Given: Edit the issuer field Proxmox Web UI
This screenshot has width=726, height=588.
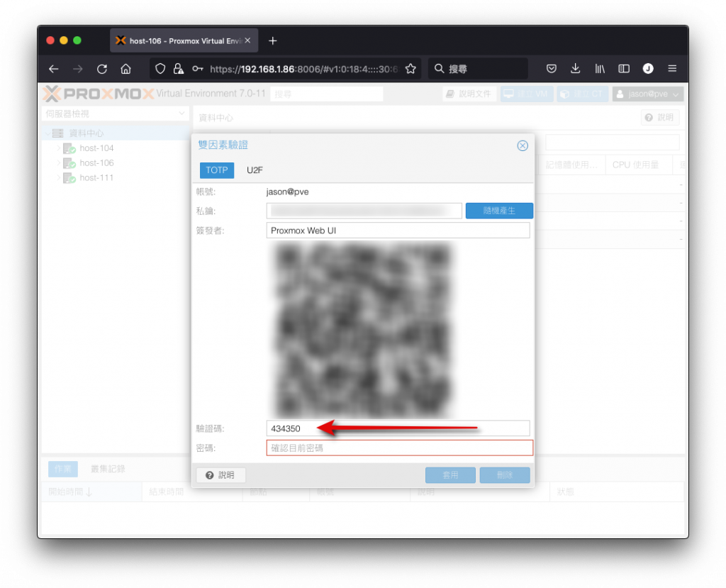Looking at the screenshot, I should click(398, 231).
